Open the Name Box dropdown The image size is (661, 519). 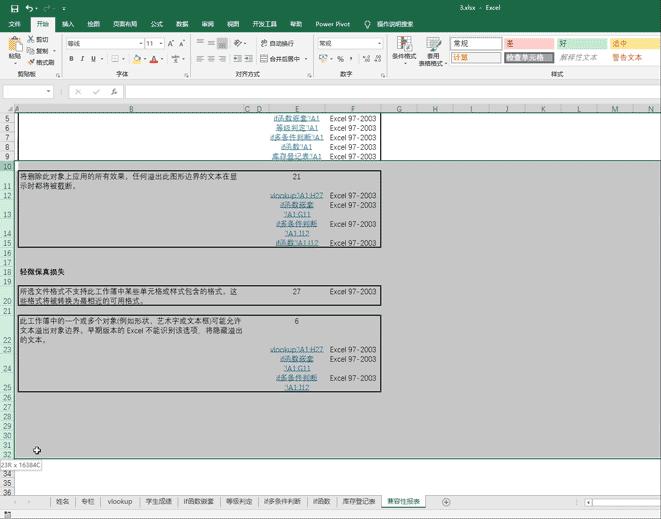tap(48, 92)
